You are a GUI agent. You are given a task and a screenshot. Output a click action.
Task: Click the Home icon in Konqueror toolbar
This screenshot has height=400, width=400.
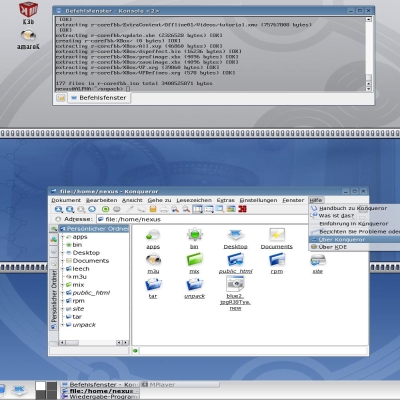click(92, 209)
